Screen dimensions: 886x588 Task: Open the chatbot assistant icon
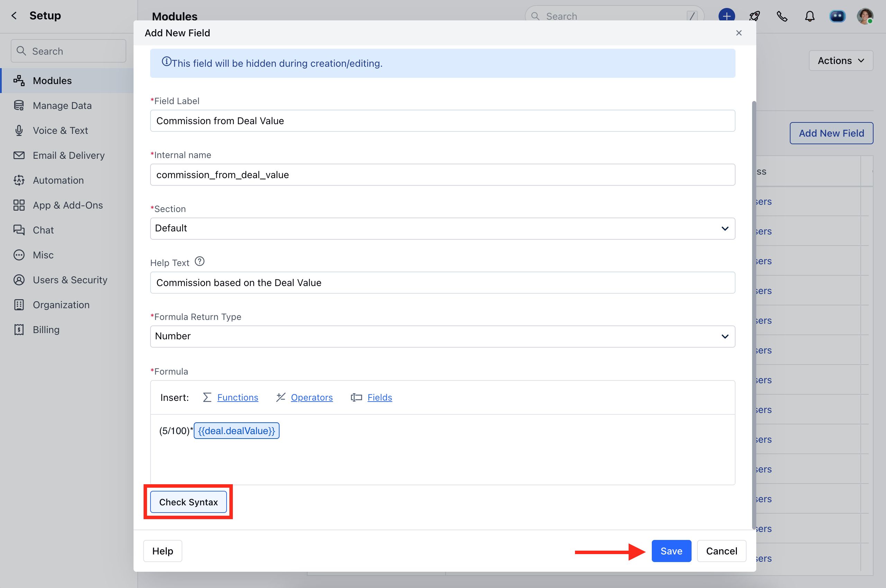click(x=837, y=17)
